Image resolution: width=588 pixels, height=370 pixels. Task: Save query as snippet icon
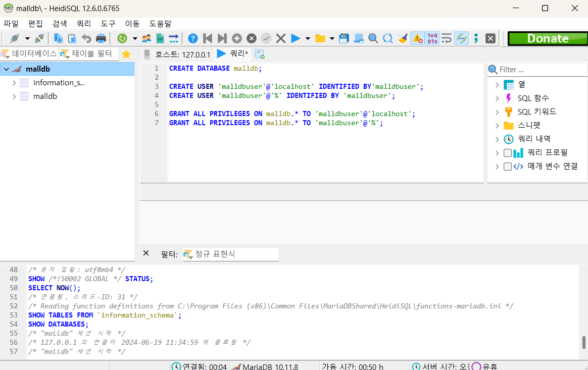(x=359, y=38)
